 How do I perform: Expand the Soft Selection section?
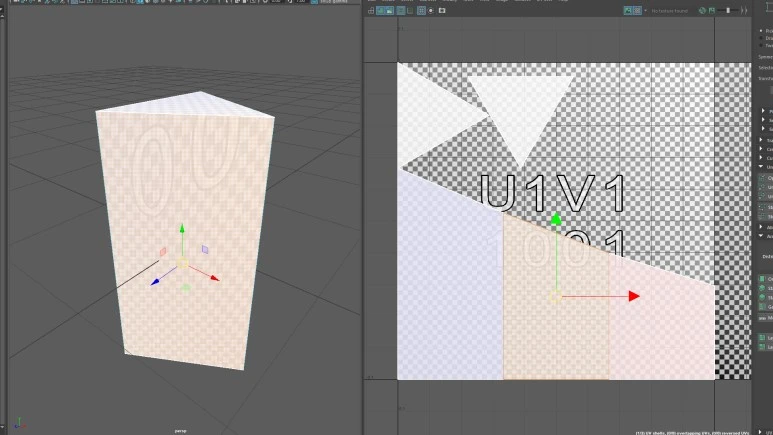click(763, 129)
